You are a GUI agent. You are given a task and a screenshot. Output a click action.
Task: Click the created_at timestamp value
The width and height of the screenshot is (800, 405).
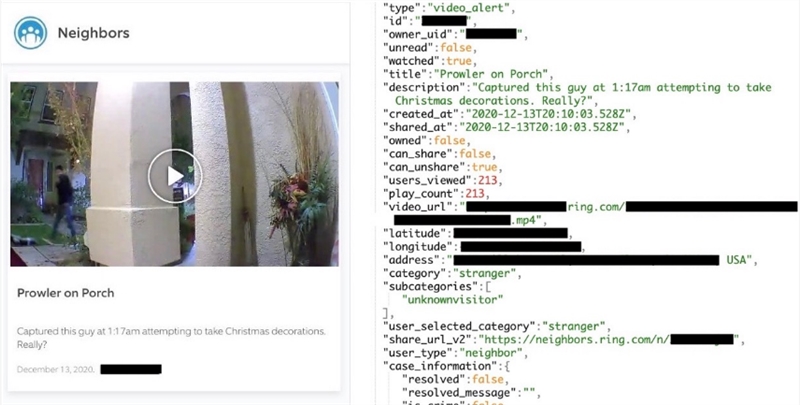click(541, 114)
